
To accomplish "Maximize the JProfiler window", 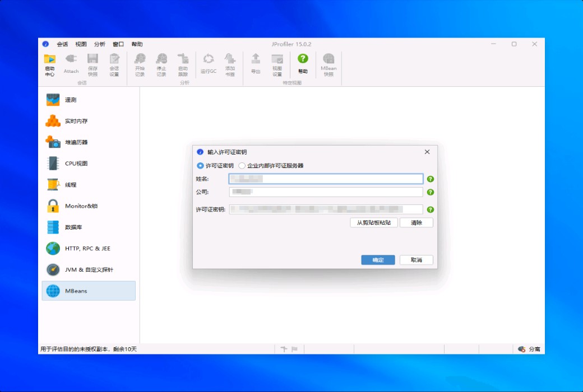I will pos(514,44).
